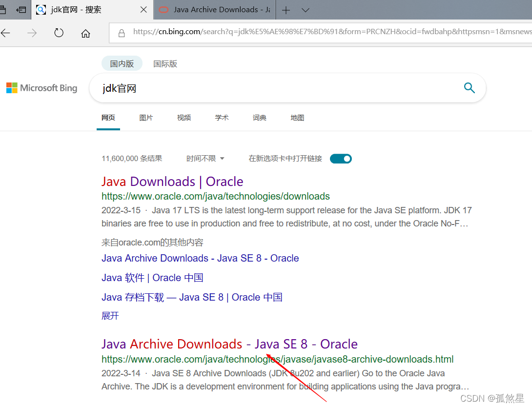Close the jdk官网 search tab

143,9
